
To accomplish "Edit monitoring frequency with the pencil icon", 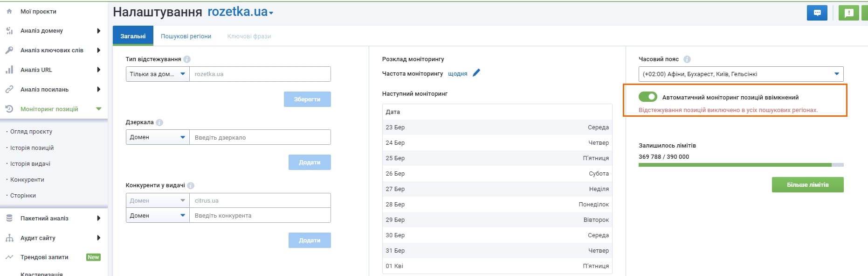I will click(x=476, y=73).
